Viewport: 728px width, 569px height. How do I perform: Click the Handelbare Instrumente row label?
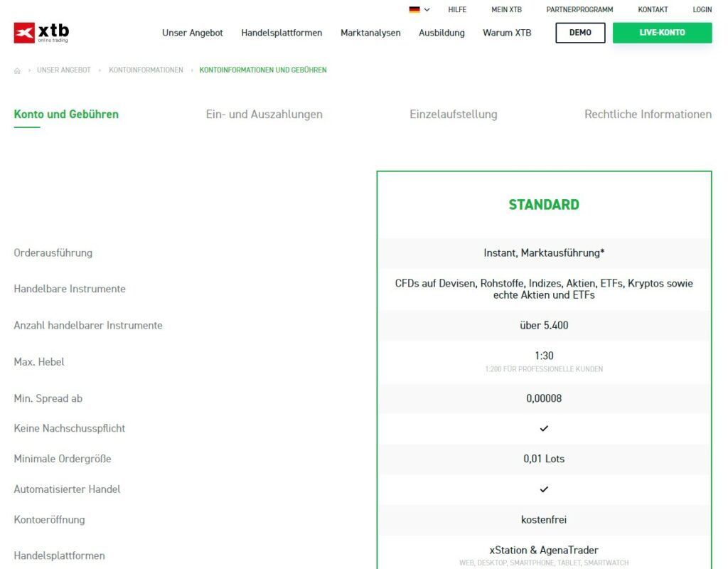[70, 289]
